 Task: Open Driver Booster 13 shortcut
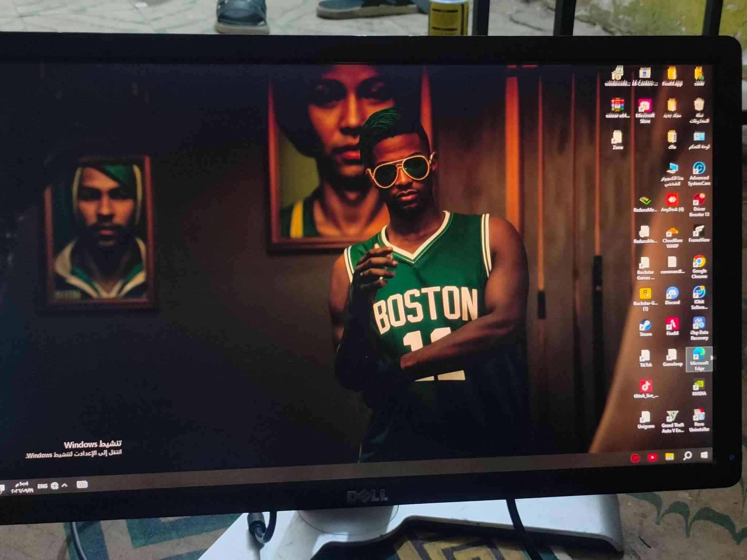[699, 205]
